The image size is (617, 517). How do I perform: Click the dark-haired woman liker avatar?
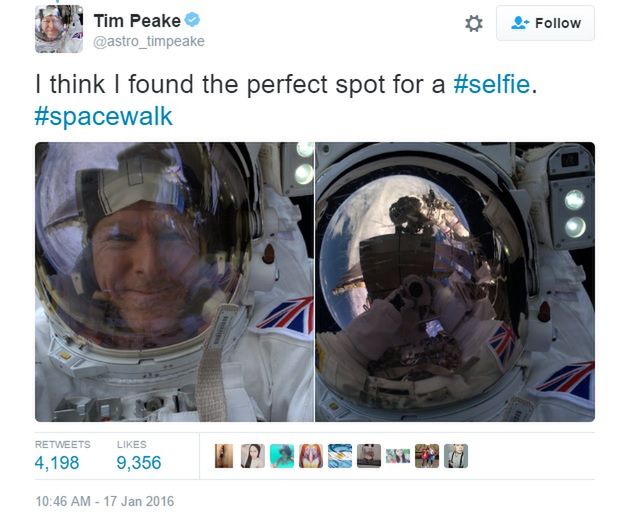[253, 456]
